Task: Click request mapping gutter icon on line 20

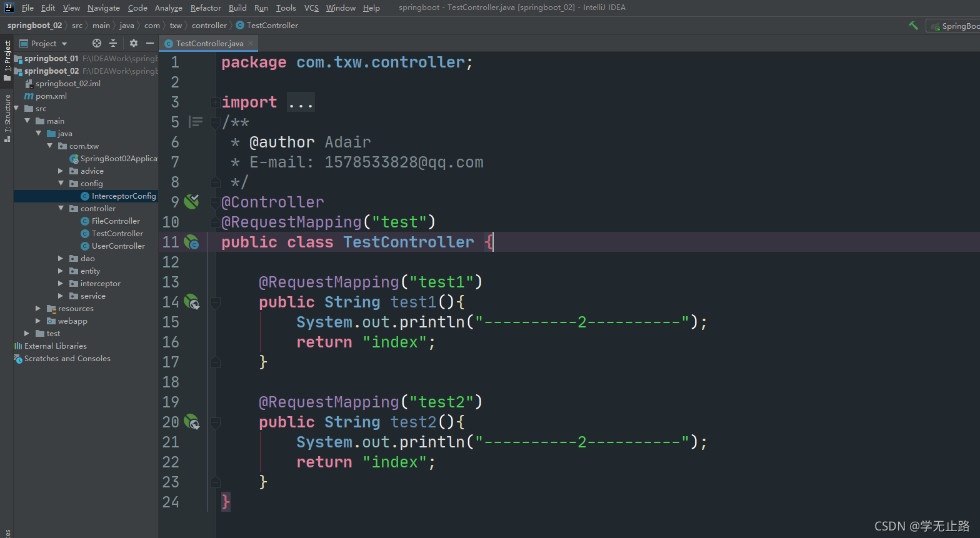Action: point(191,422)
